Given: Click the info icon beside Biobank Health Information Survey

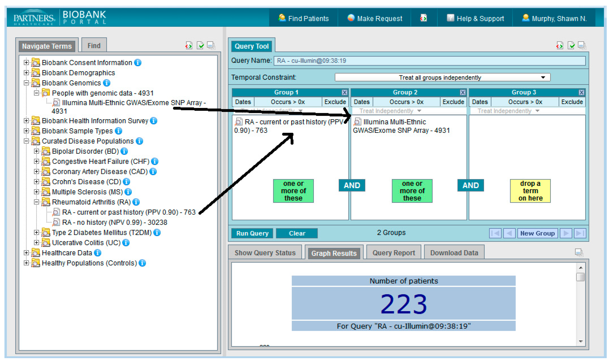Looking at the screenshot, I should (x=154, y=121).
